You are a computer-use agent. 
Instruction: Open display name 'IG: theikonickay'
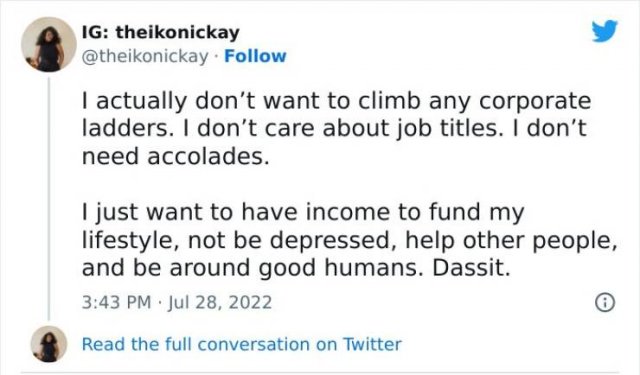pyautogui.click(x=161, y=32)
